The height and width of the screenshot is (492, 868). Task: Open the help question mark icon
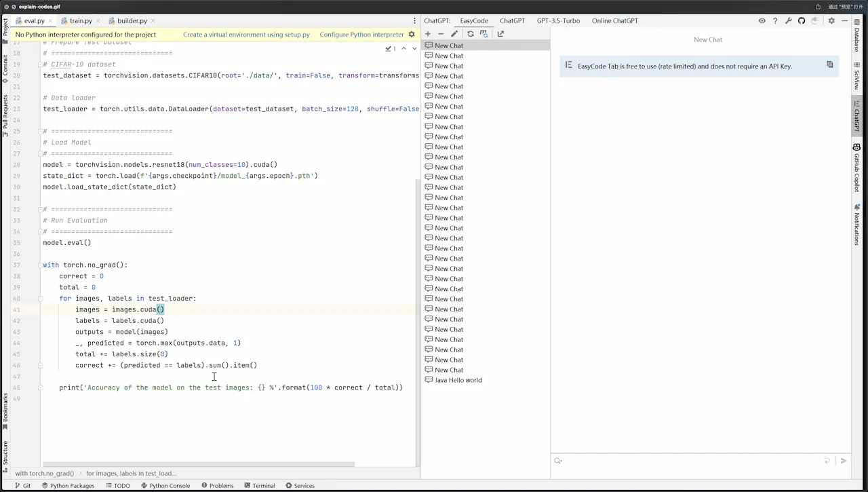(775, 21)
